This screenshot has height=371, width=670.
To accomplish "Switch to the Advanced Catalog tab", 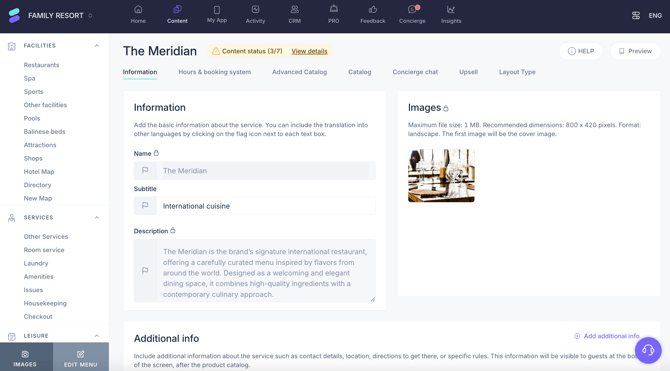I will 300,72.
